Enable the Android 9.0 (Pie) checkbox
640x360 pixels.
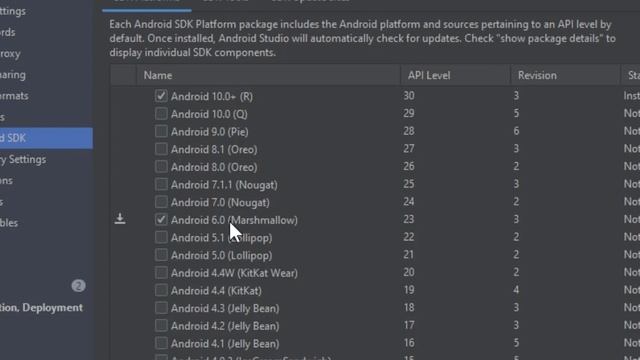pyautogui.click(x=161, y=131)
